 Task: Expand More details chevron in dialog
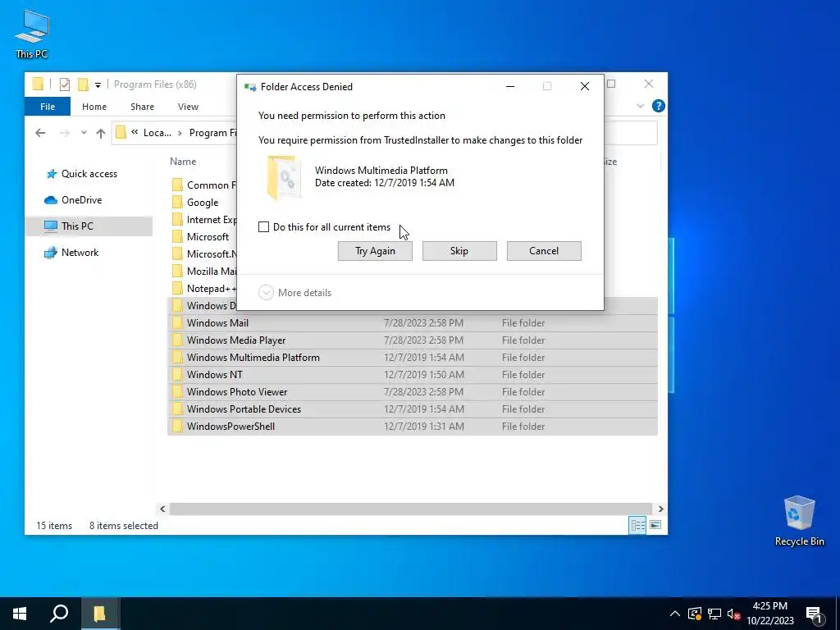[267, 293]
